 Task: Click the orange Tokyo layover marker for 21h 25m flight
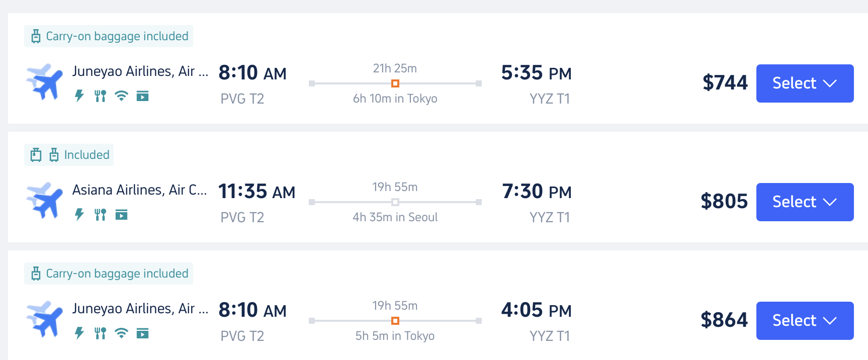click(395, 83)
